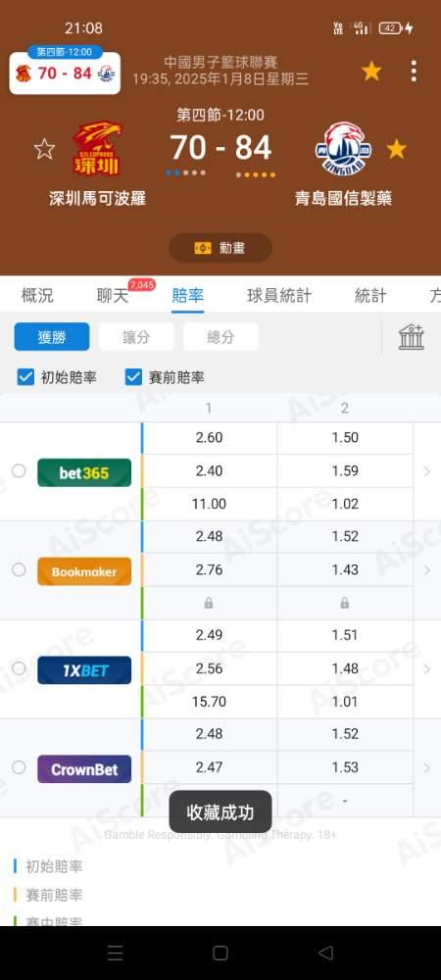Image resolution: width=441 pixels, height=980 pixels.
Task: Uncheck the 賽前賠率 checkbox
Action: pyautogui.click(x=133, y=377)
